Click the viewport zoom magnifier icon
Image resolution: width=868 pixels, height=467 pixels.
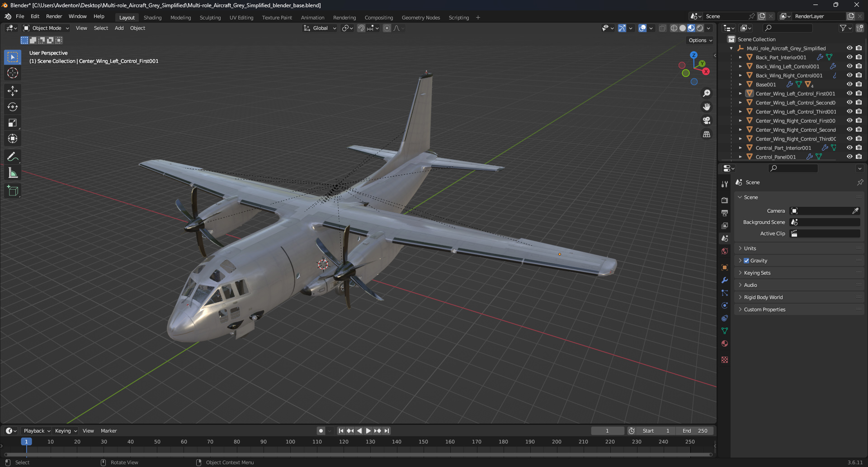click(706, 93)
